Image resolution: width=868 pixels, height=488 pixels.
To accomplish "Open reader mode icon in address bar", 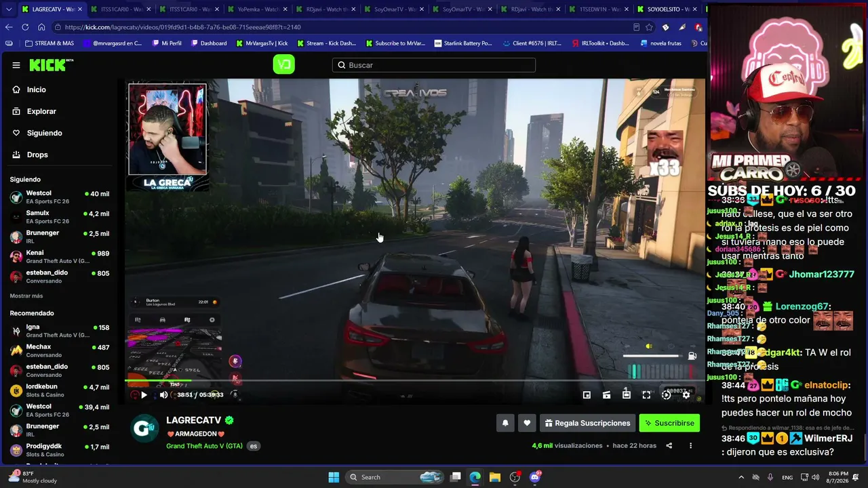I will click(x=636, y=27).
